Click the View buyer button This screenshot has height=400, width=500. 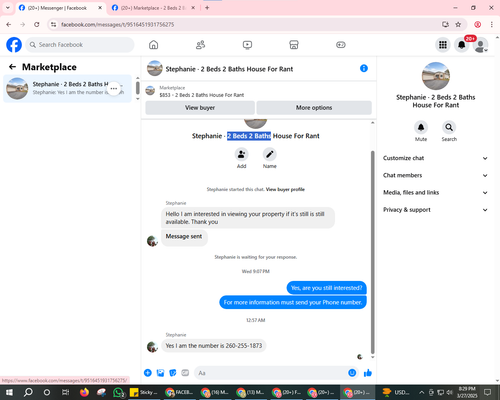coord(200,108)
